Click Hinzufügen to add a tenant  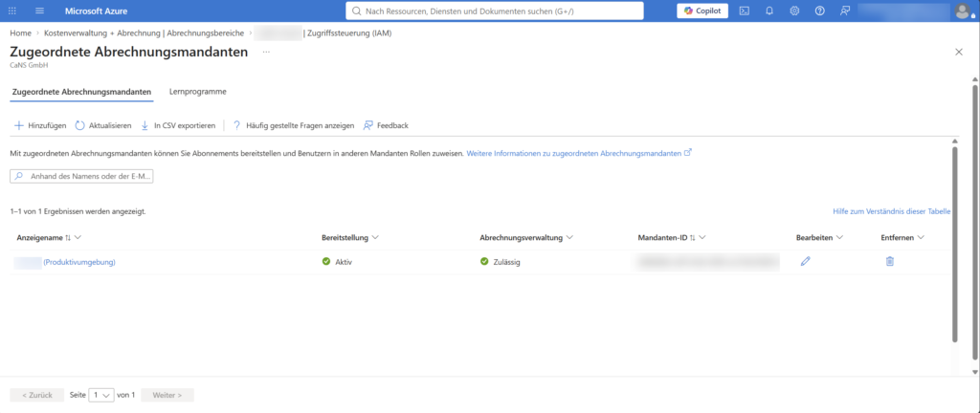[40, 125]
